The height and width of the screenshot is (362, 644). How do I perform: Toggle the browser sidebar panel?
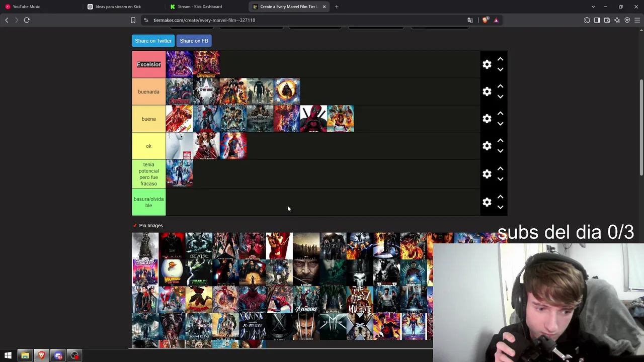[x=597, y=20]
